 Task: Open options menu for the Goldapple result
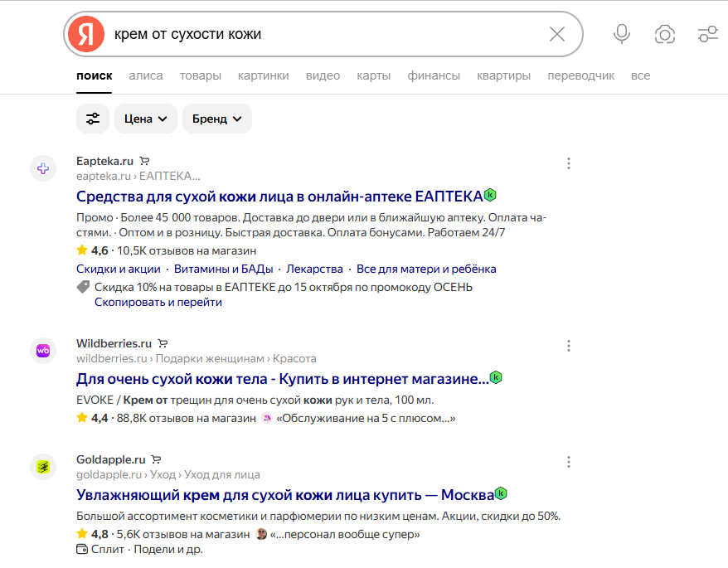[569, 462]
